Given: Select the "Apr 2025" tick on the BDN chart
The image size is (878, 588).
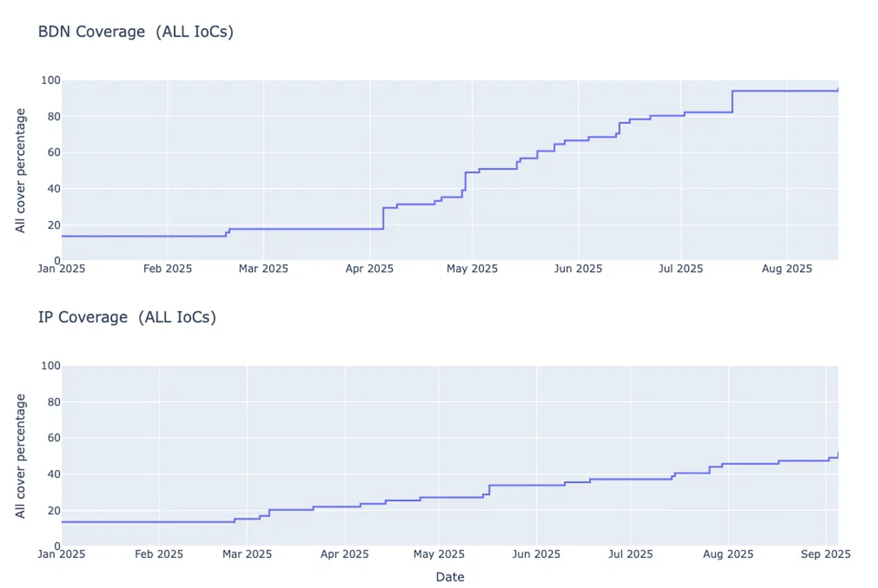Looking at the screenshot, I should (x=369, y=269).
